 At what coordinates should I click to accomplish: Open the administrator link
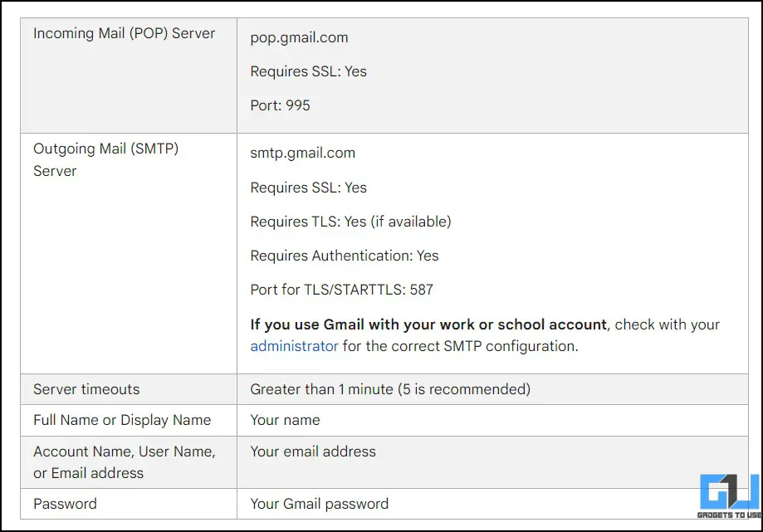pyautogui.click(x=294, y=346)
